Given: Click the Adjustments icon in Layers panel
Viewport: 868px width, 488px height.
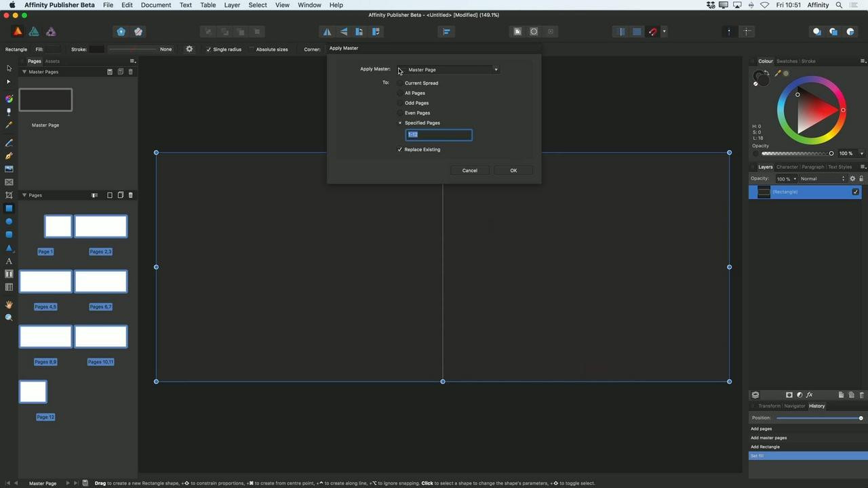Looking at the screenshot, I should click(x=800, y=394).
